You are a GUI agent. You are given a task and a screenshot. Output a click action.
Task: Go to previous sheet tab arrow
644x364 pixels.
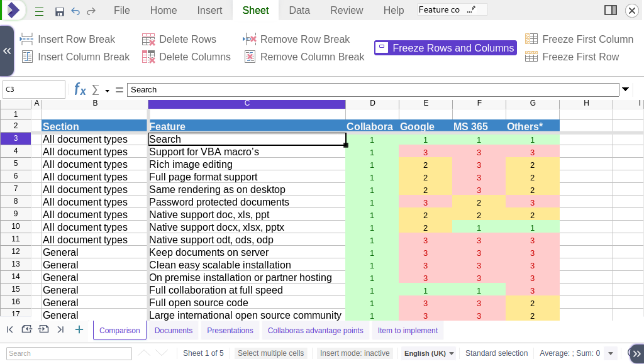(26, 329)
